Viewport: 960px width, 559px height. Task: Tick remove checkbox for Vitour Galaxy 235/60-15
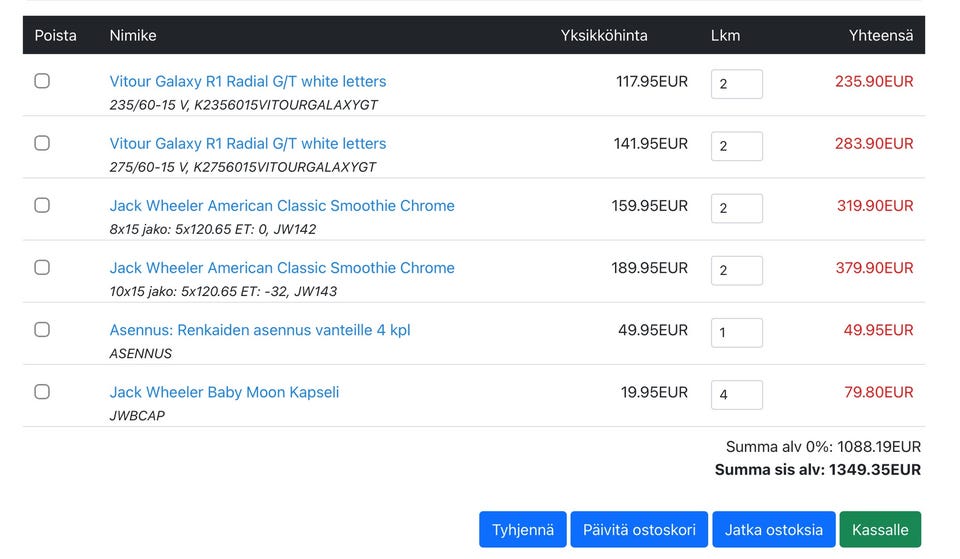point(42,81)
